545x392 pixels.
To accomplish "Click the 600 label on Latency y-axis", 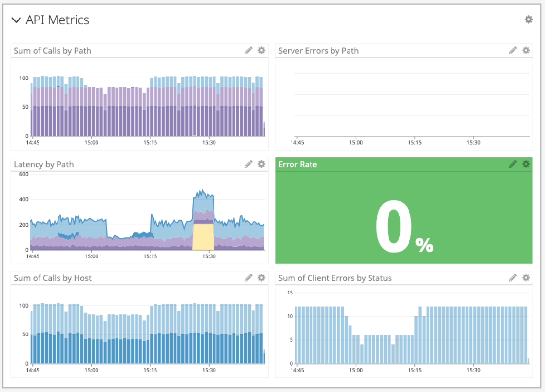I will click(x=23, y=174).
